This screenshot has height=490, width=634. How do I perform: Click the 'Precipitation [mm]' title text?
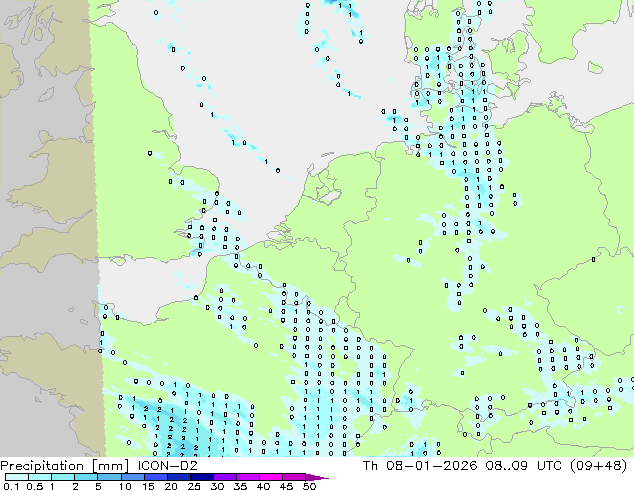65,466
